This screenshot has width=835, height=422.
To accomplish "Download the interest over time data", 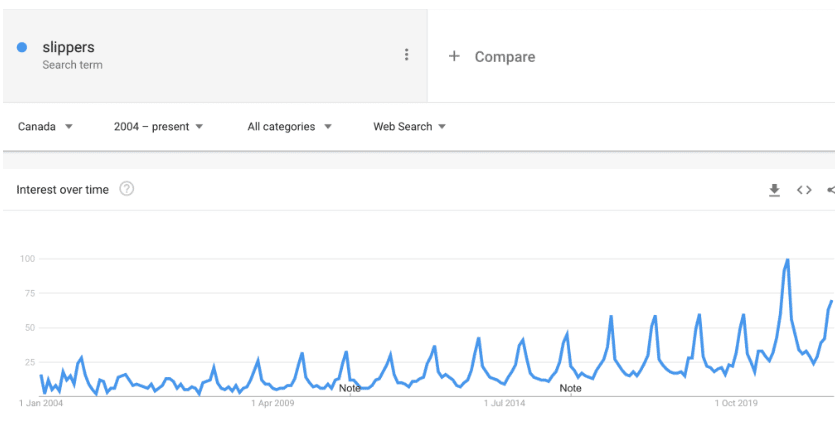I will coord(774,190).
